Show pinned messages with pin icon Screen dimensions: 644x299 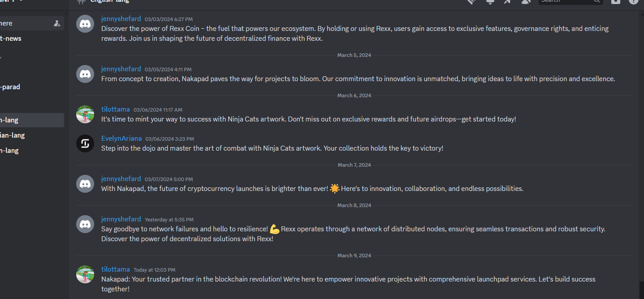[x=508, y=1]
